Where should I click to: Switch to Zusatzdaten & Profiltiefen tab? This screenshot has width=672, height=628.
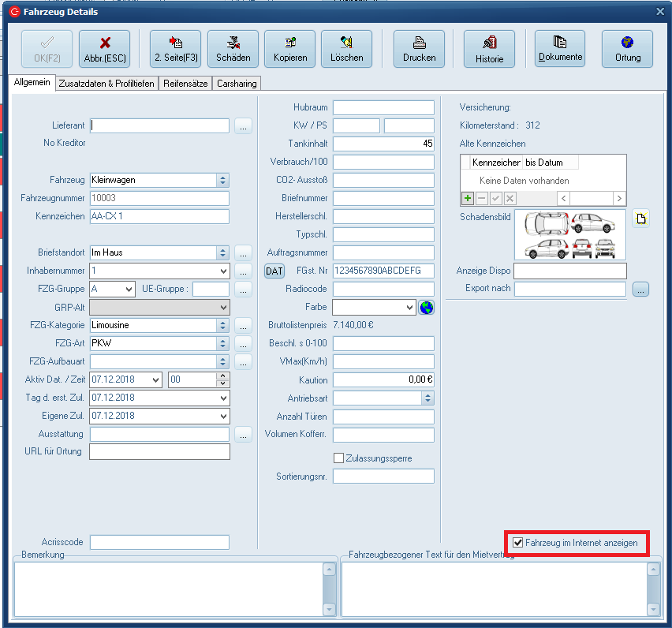pyautogui.click(x=107, y=84)
